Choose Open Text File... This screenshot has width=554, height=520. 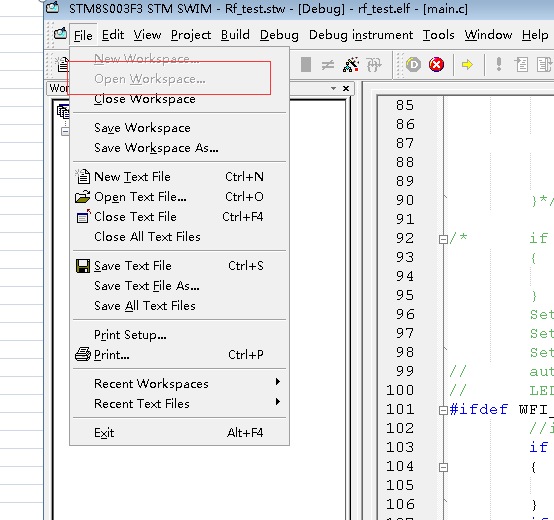pos(179,197)
